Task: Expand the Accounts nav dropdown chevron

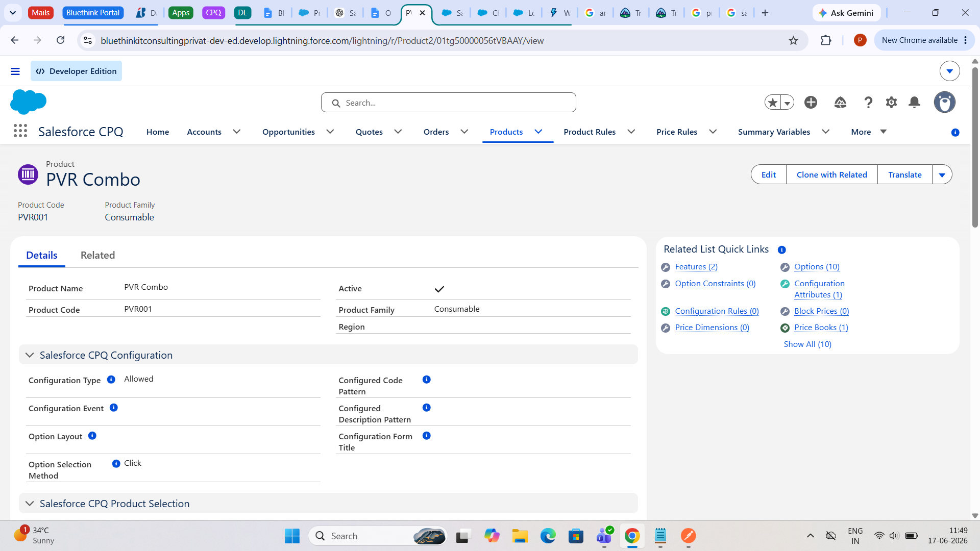Action: click(237, 132)
